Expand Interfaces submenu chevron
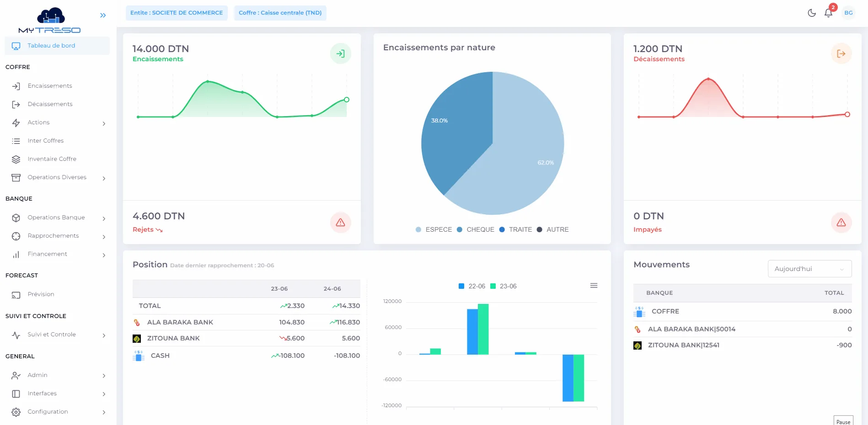The height and width of the screenshot is (425, 868). coord(104,394)
